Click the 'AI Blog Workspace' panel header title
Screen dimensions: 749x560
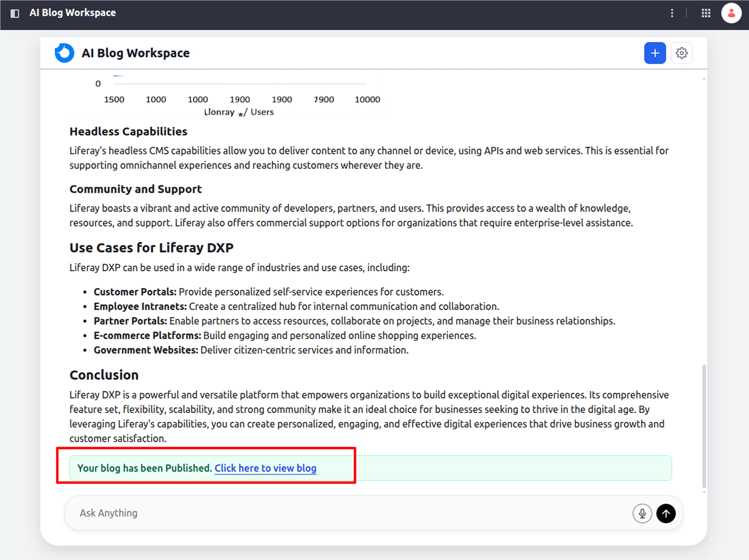135,53
